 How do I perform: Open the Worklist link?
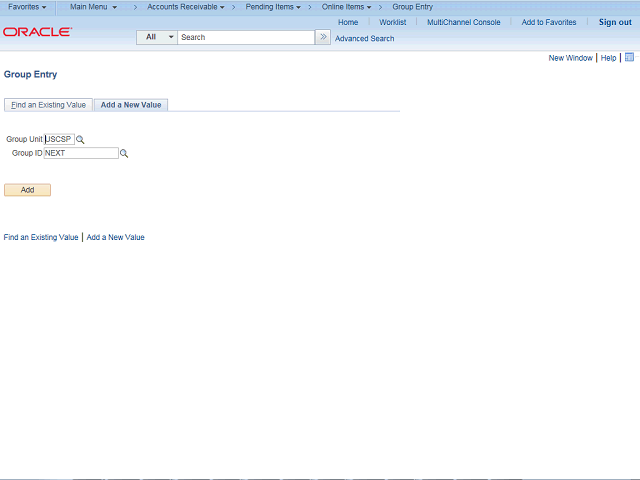pyautogui.click(x=393, y=22)
